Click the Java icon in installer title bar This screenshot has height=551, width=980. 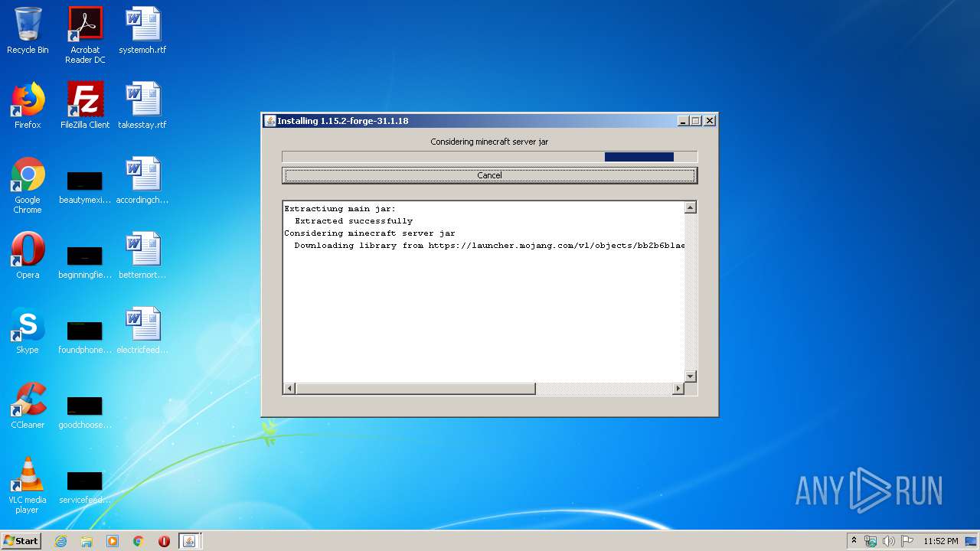pyautogui.click(x=269, y=121)
